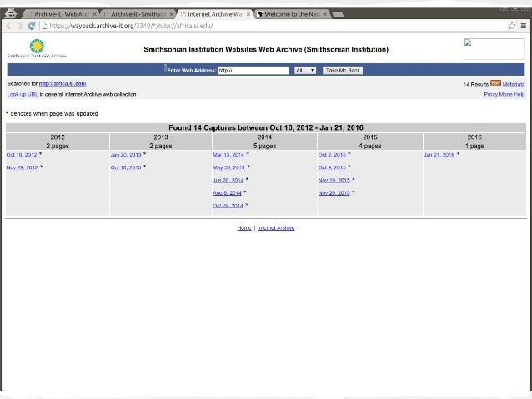The width and height of the screenshot is (532, 399).
Task: Click the 2016 year column header
Action: coord(474,137)
